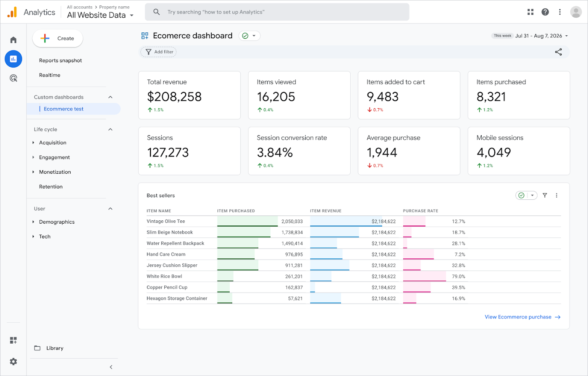Follow the View Ecommerce purchase link
The width and height of the screenshot is (588, 376).
click(x=522, y=317)
